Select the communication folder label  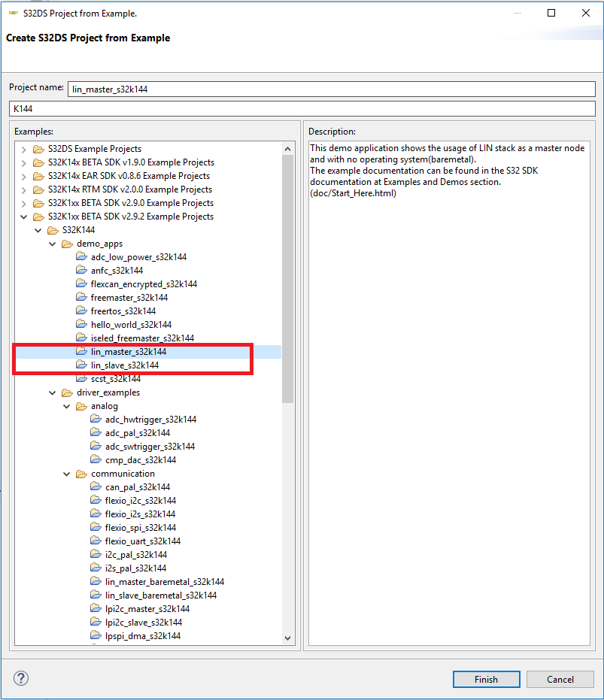click(123, 474)
